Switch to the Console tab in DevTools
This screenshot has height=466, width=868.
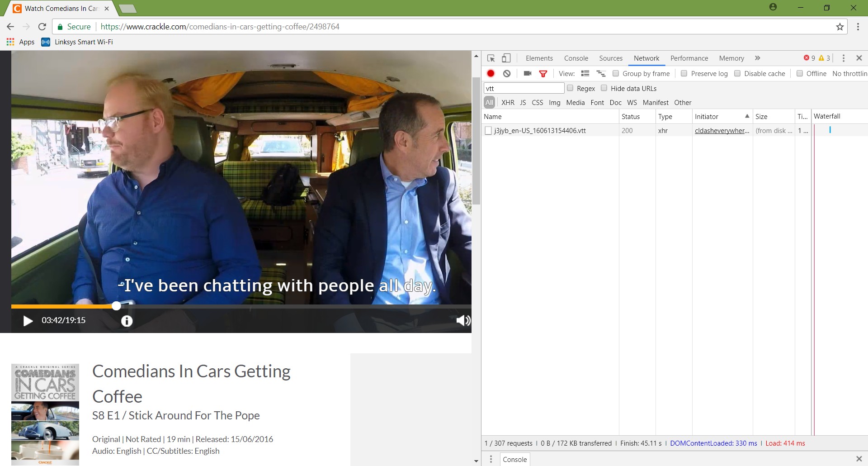pyautogui.click(x=576, y=58)
